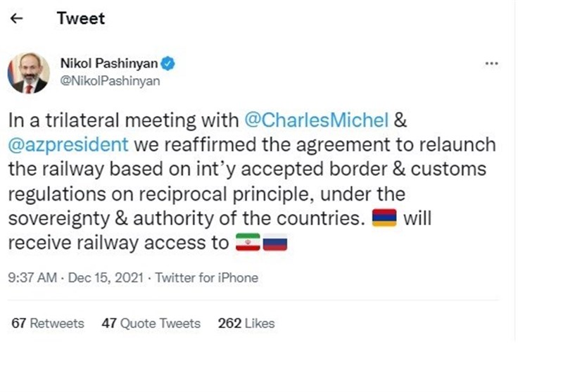
Task: Click the Twitter for iPhone source link
Action: (x=207, y=278)
